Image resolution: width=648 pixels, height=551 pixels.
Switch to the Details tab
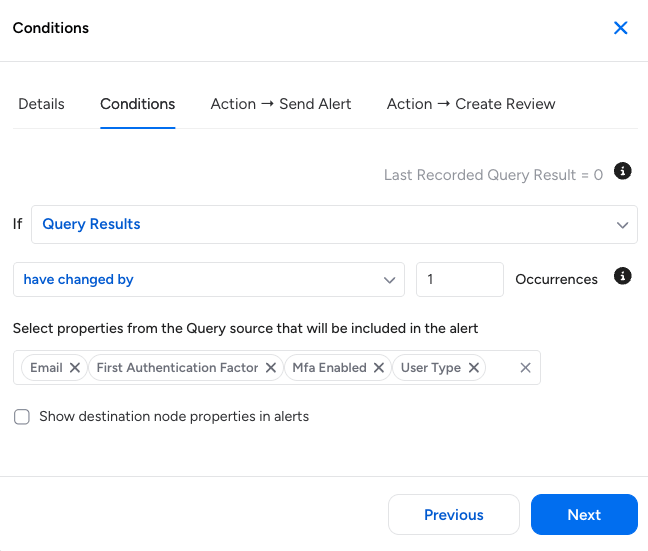coord(41,104)
